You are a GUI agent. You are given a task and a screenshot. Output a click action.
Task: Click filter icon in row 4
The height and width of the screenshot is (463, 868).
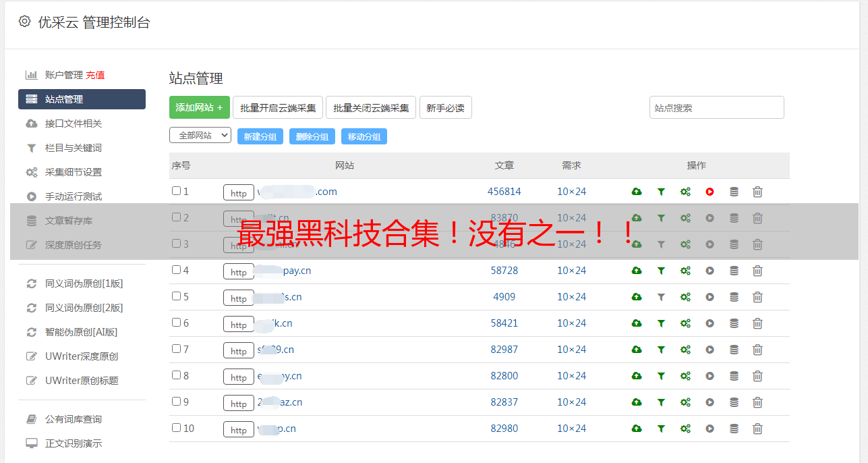[x=661, y=271]
